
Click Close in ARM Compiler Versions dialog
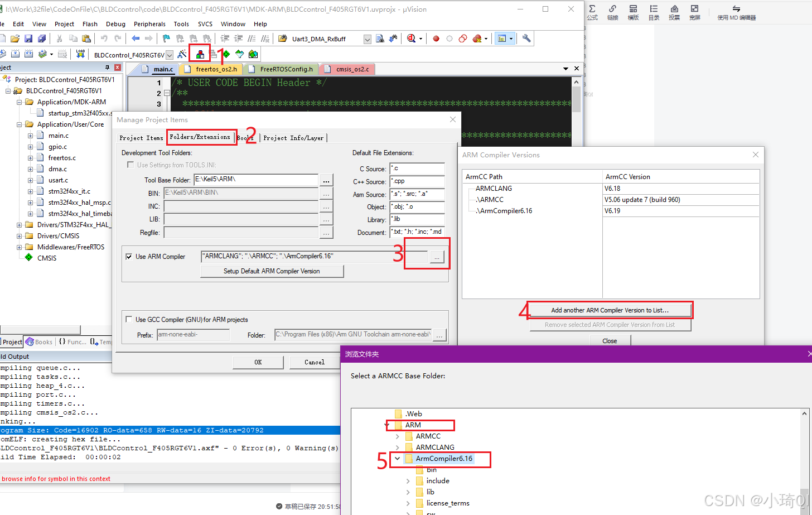pyautogui.click(x=610, y=341)
